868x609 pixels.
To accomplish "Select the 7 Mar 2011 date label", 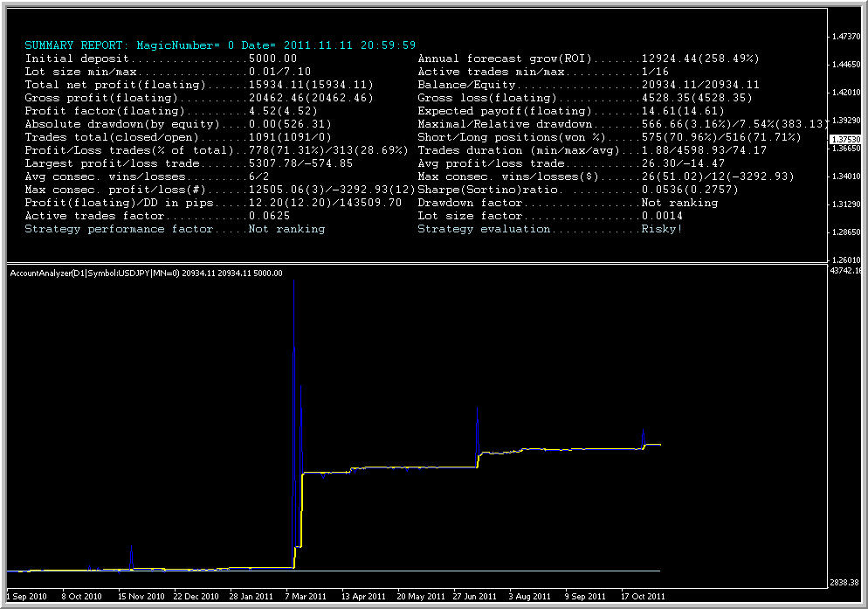I will click(306, 597).
